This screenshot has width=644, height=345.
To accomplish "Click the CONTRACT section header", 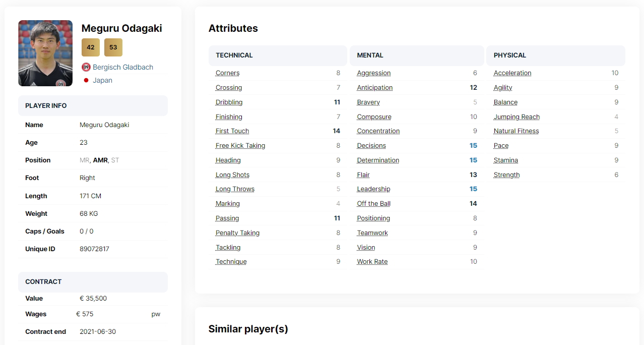I will tap(93, 282).
